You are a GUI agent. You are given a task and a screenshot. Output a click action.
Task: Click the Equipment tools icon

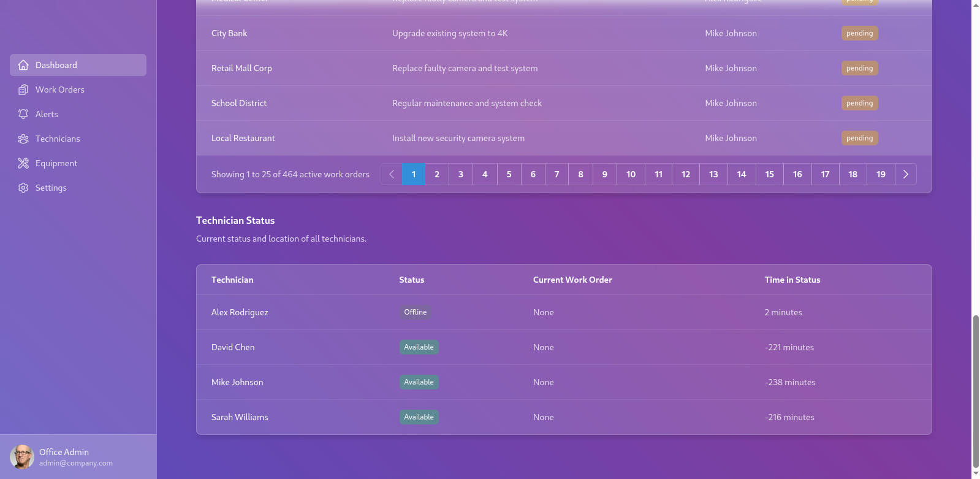[x=23, y=163]
